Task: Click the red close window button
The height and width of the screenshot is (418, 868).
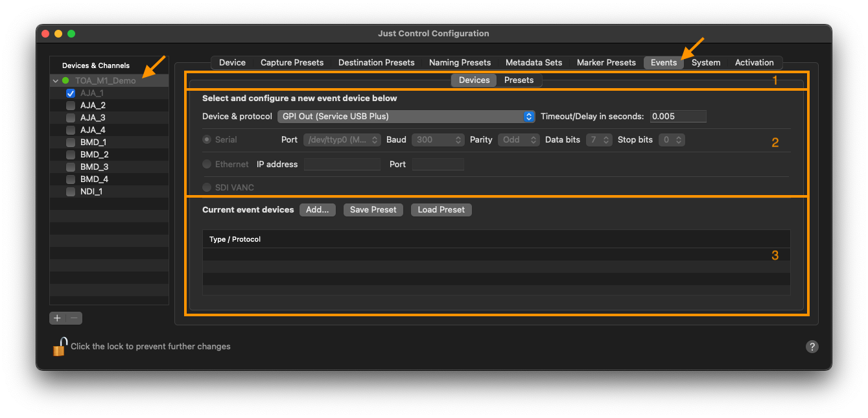Action: (45, 34)
